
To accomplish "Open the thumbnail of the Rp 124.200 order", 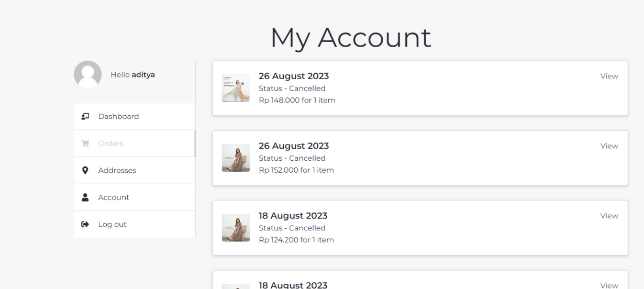I will [x=236, y=228].
